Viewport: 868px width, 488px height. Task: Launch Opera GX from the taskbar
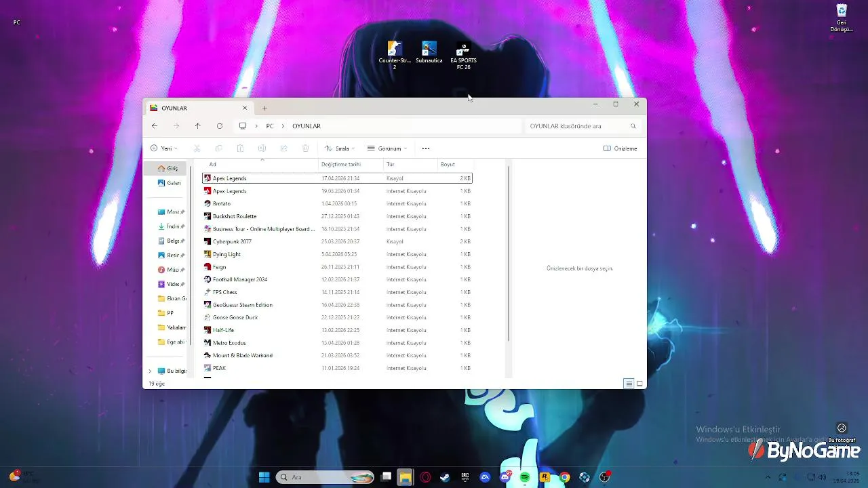(425, 477)
